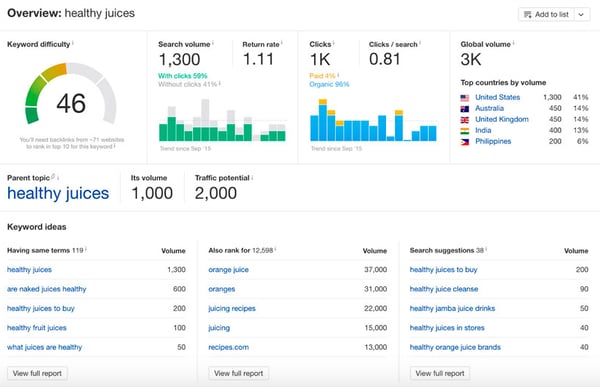Open the 'orange juice' keyword link
The image size is (600, 387).
(228, 269)
